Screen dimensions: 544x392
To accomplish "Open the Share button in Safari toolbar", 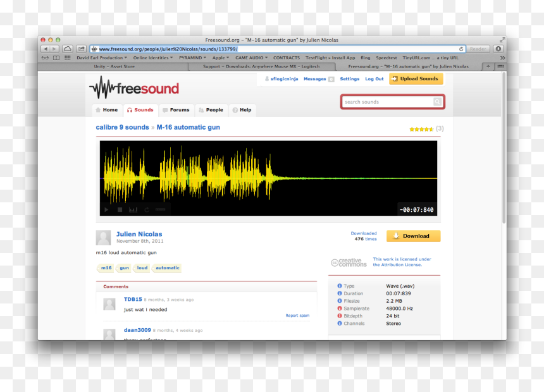I will tap(81, 49).
